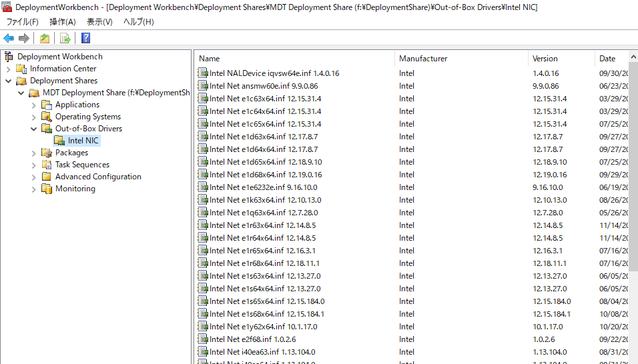Select Intel Net e1q63x64.inf 12.7.28.0 row
The height and width of the screenshot is (364, 638).
pos(412,213)
